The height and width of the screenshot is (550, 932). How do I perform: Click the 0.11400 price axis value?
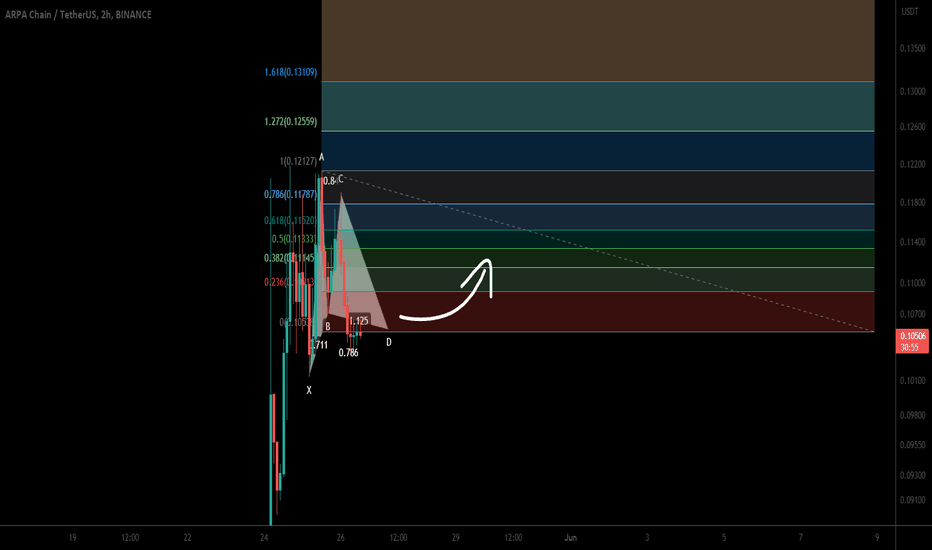(912, 242)
